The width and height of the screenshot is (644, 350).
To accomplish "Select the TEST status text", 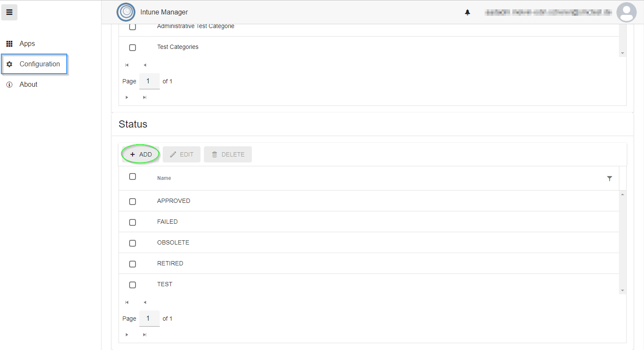I will point(165,284).
